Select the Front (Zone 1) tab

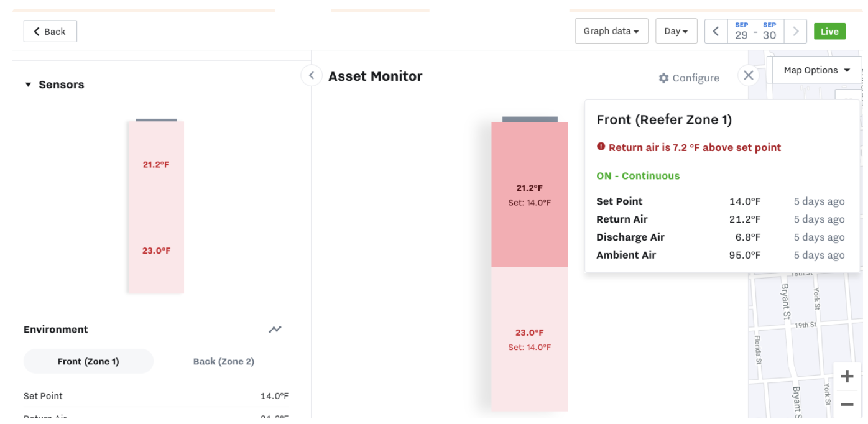88,361
